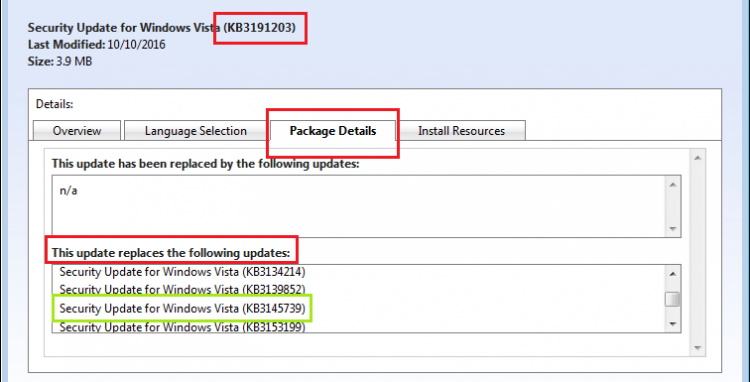Open the Install Resources tab
This screenshot has height=382, width=750.
tap(461, 131)
